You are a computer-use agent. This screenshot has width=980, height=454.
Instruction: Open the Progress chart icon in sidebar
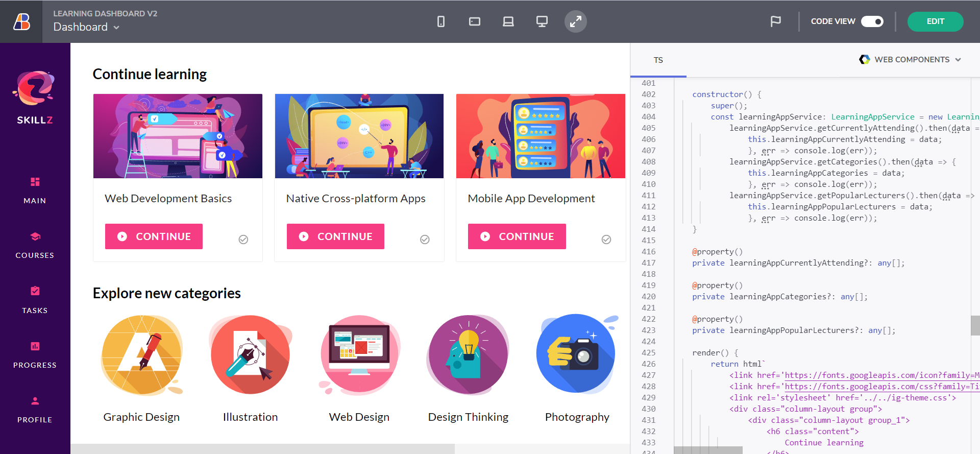pos(35,347)
